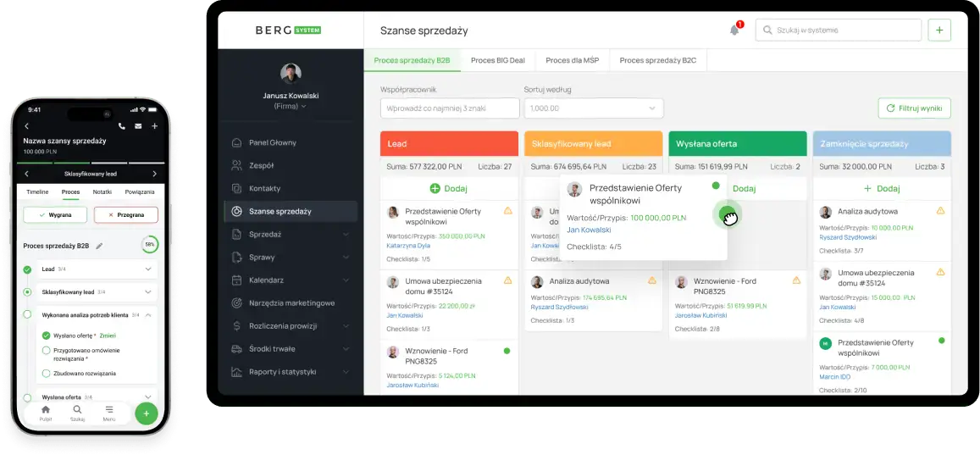Open the Powiązania tab on the phone

coord(140,191)
